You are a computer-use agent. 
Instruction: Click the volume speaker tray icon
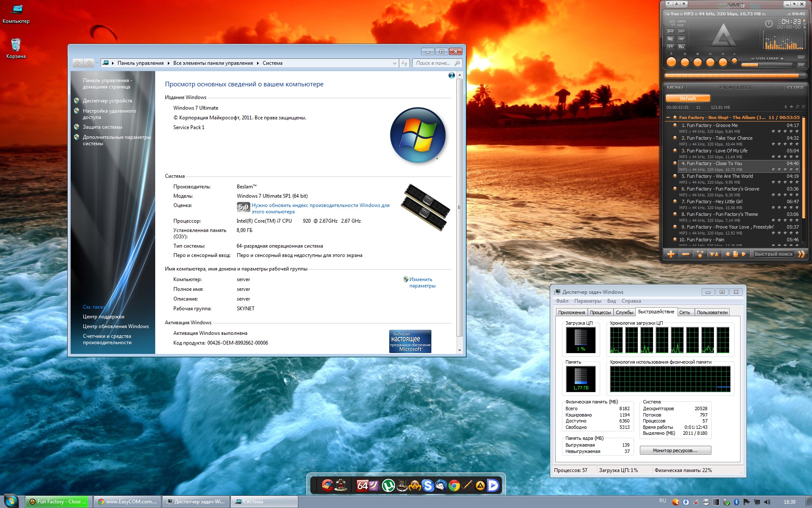click(767, 502)
